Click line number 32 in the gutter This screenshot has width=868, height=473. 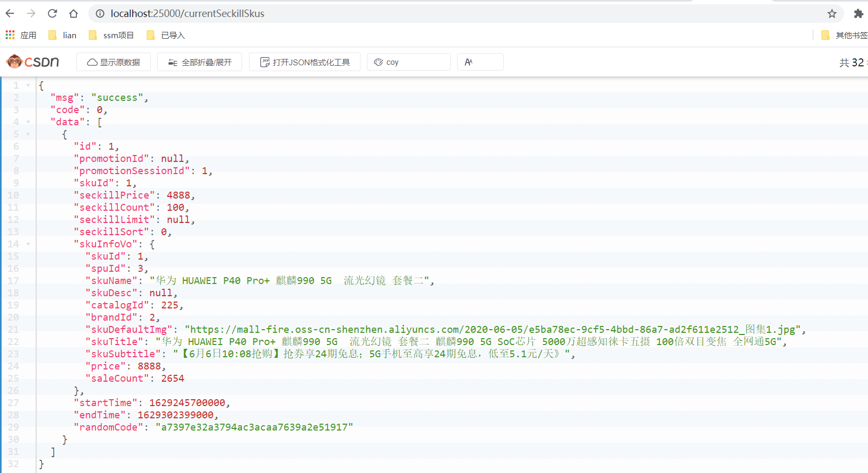pyautogui.click(x=13, y=464)
